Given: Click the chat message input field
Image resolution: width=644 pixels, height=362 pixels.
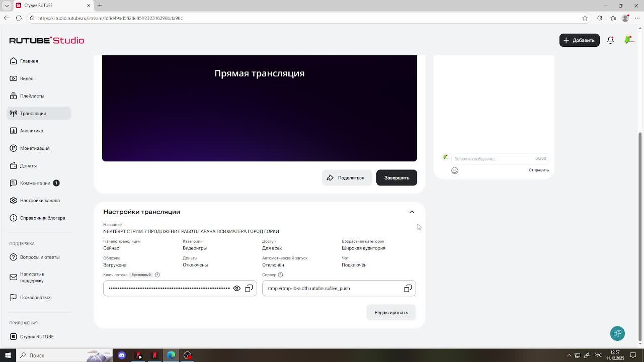Looking at the screenshot, I should (493, 158).
